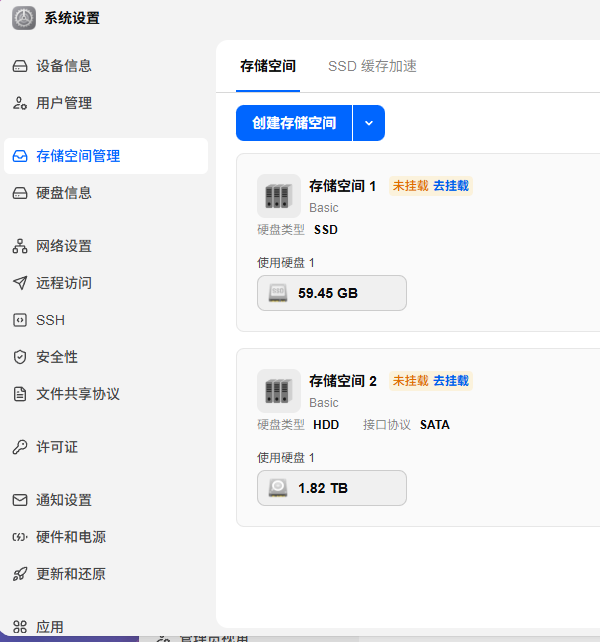Click 去挂载 link for storage space 1
The width and height of the screenshot is (600, 642).
click(x=451, y=186)
